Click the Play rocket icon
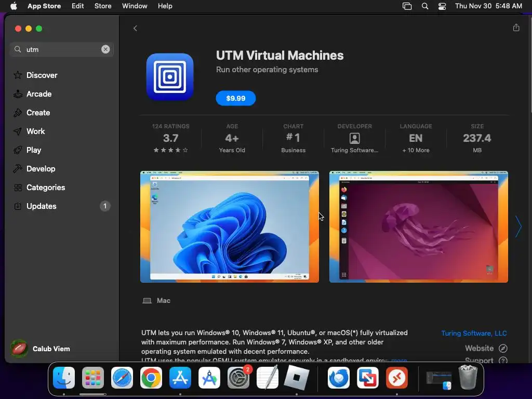 point(18,150)
